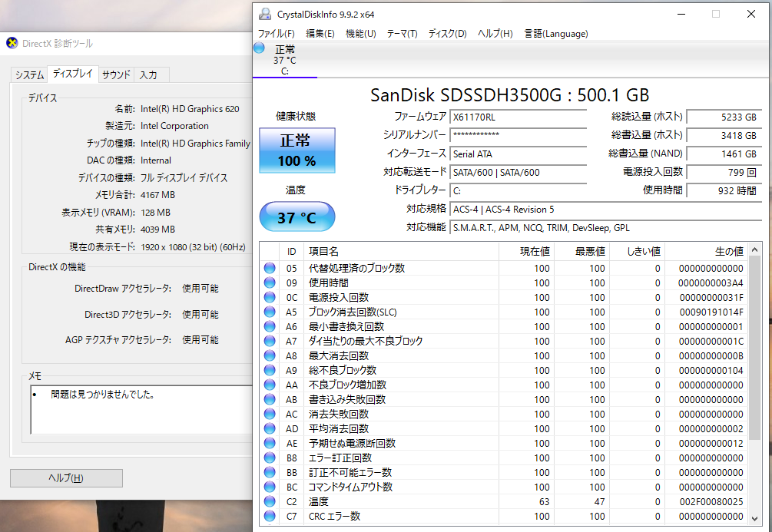Click the 最悪値 column header
Viewport: 772px width, 532px height.
(581, 252)
